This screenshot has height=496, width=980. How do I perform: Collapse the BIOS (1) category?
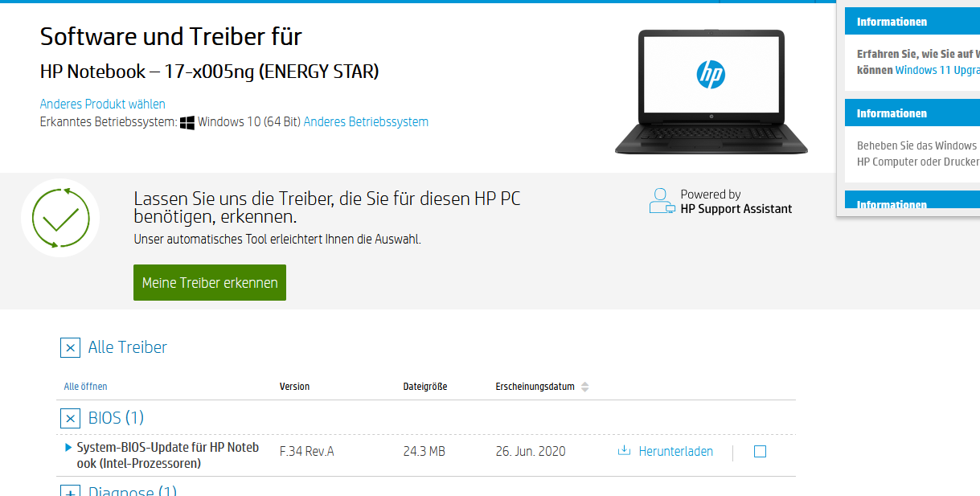coord(70,418)
